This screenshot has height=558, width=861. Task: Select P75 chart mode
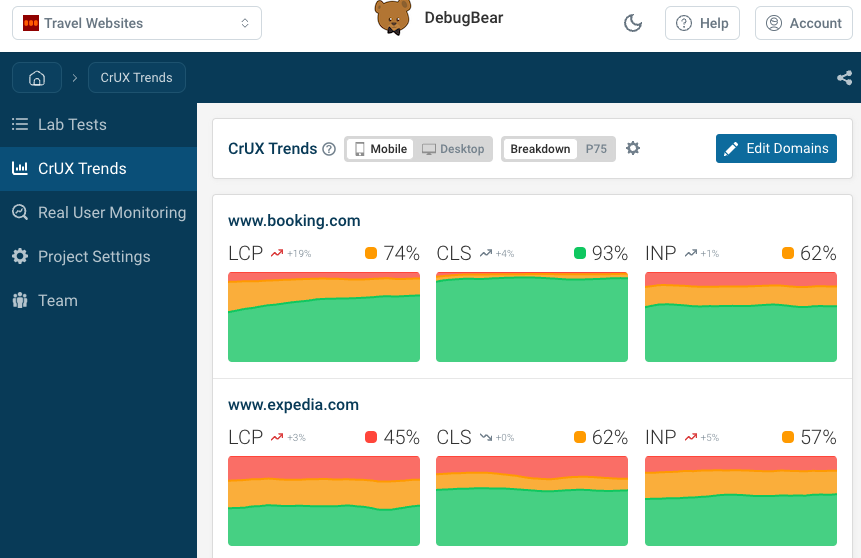point(596,149)
